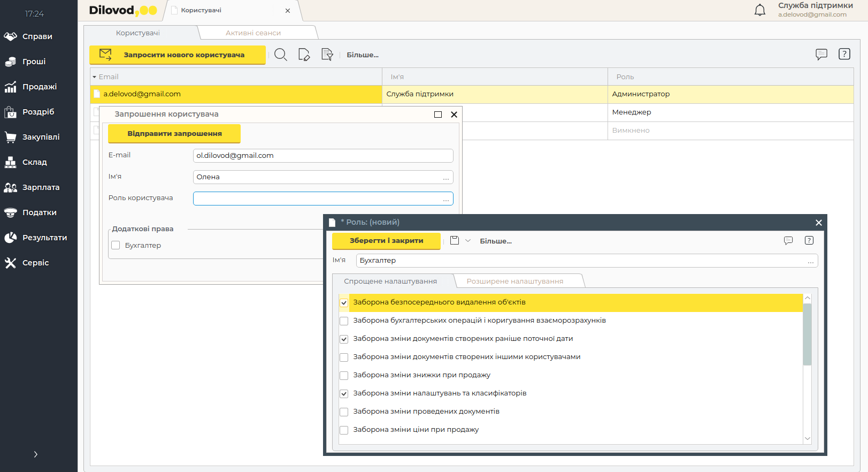Click the E-mail input field

(x=322, y=156)
